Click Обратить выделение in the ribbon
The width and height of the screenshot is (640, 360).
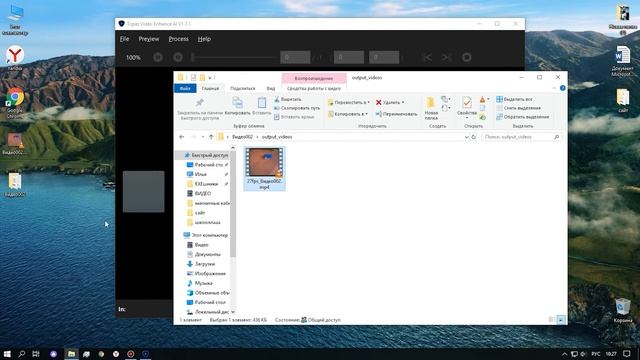pos(522,117)
